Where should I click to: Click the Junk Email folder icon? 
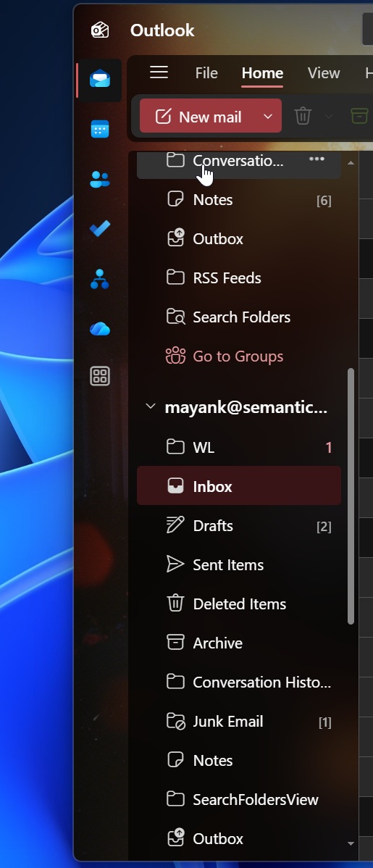point(175,722)
